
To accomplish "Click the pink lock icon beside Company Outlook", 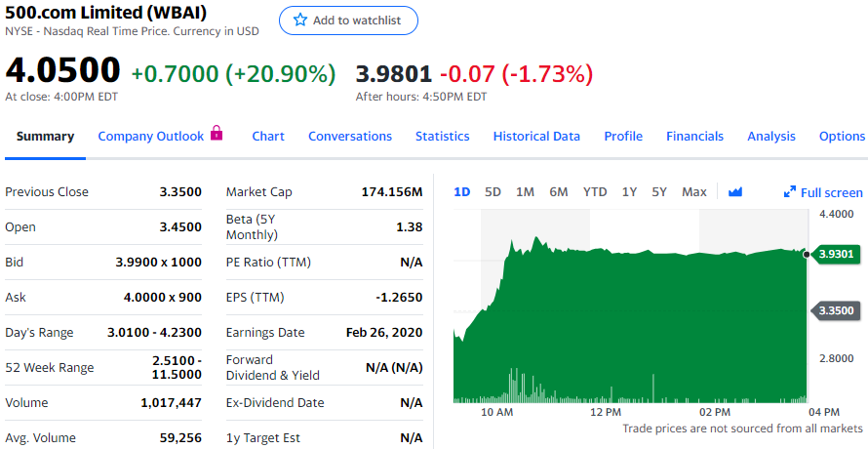I will [217, 133].
